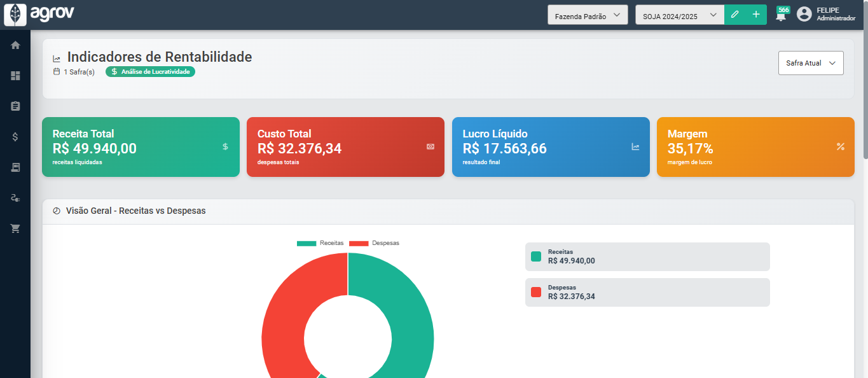Screen dimensions: 868x378
Task: Click the receitas liquidadas caption
Action: tap(78, 162)
